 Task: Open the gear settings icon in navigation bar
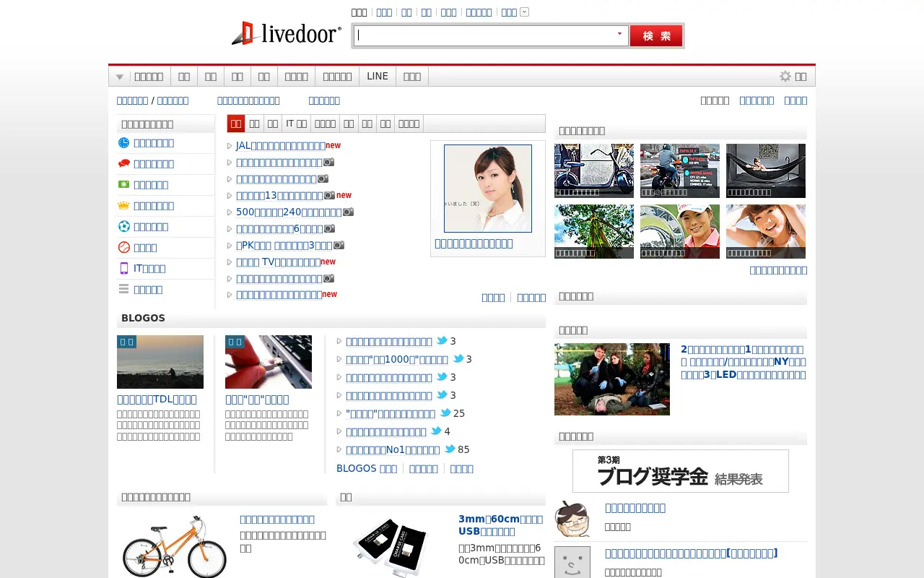click(x=785, y=77)
